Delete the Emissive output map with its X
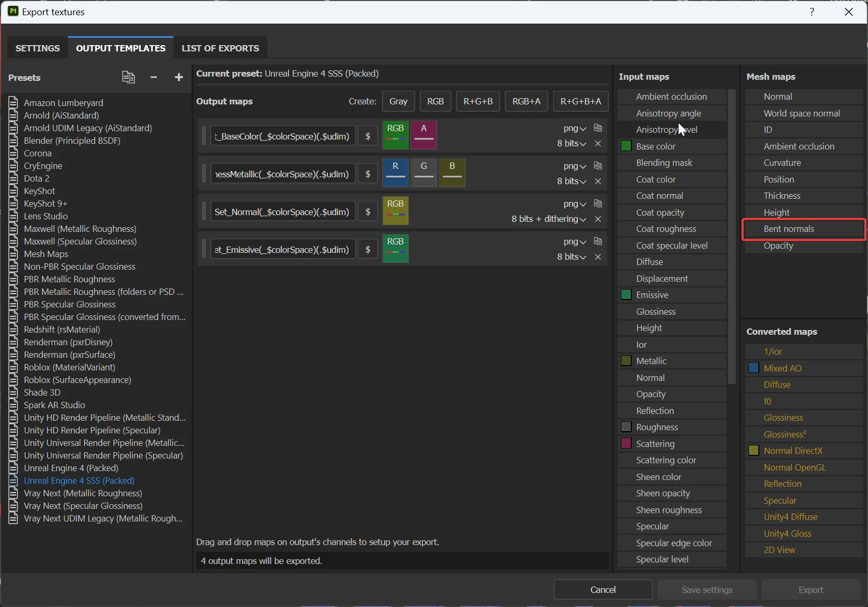 point(598,257)
